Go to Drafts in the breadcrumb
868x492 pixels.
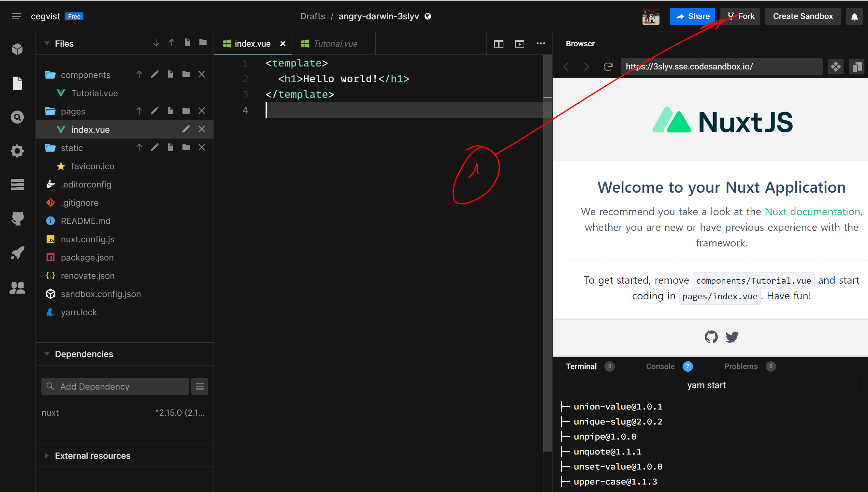coord(312,16)
